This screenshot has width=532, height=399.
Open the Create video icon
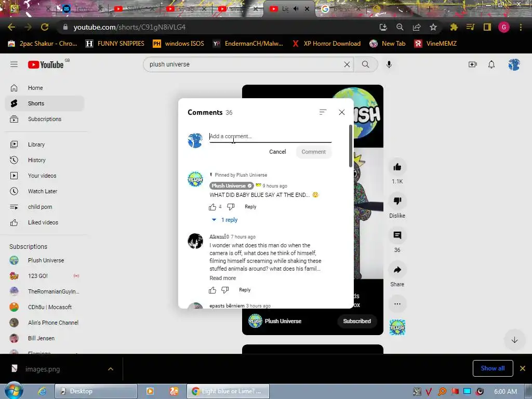(473, 64)
